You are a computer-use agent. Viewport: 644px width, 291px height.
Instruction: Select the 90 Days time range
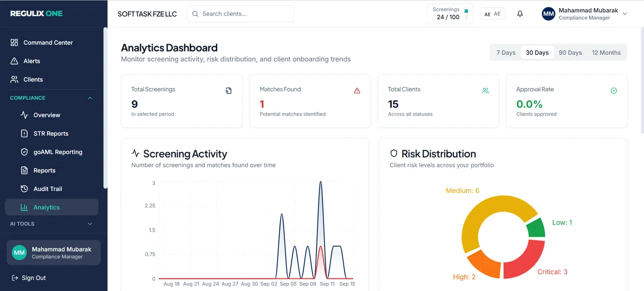click(570, 53)
